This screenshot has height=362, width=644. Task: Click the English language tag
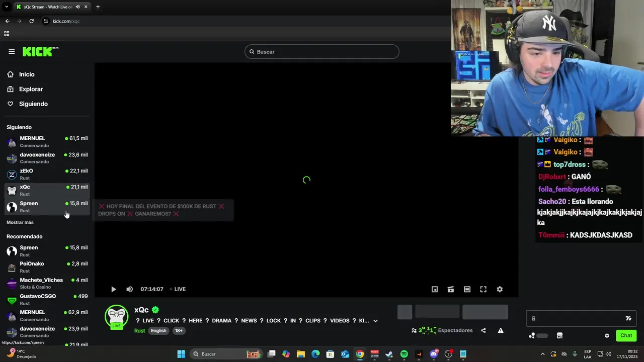click(158, 330)
